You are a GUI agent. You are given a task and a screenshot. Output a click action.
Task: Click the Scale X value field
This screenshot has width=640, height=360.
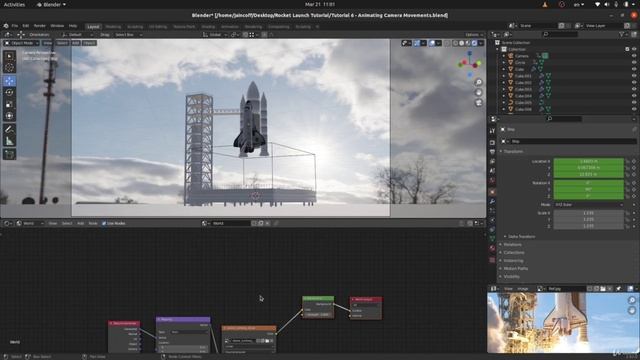(x=589, y=213)
